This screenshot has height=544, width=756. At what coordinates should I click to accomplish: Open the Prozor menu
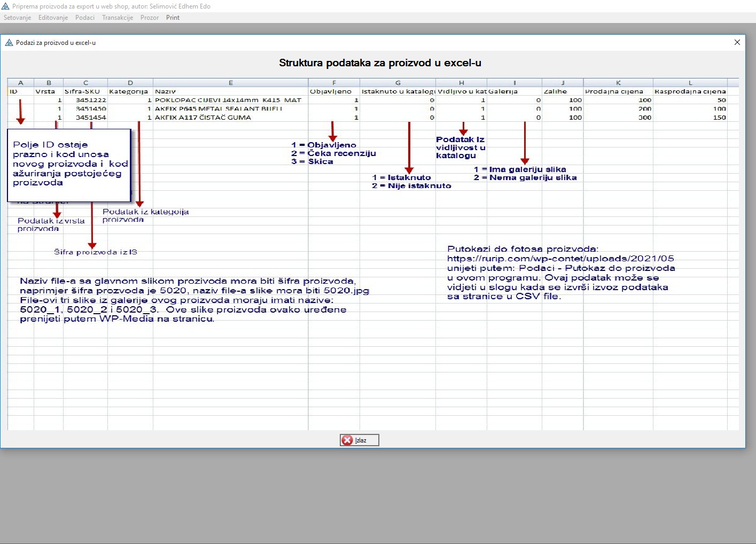[x=150, y=18]
